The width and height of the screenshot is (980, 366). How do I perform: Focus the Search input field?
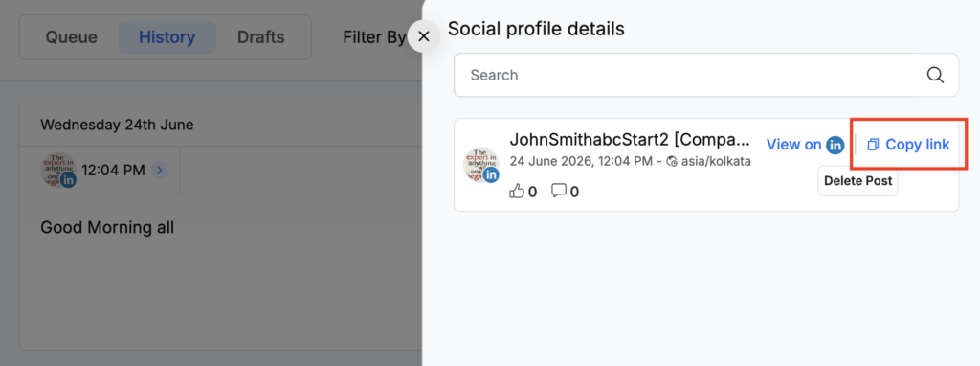tap(705, 75)
